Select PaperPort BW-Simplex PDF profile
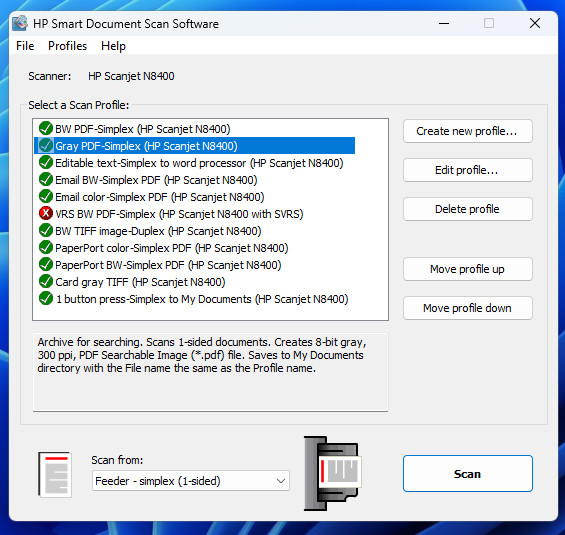The image size is (565, 535). [x=168, y=265]
